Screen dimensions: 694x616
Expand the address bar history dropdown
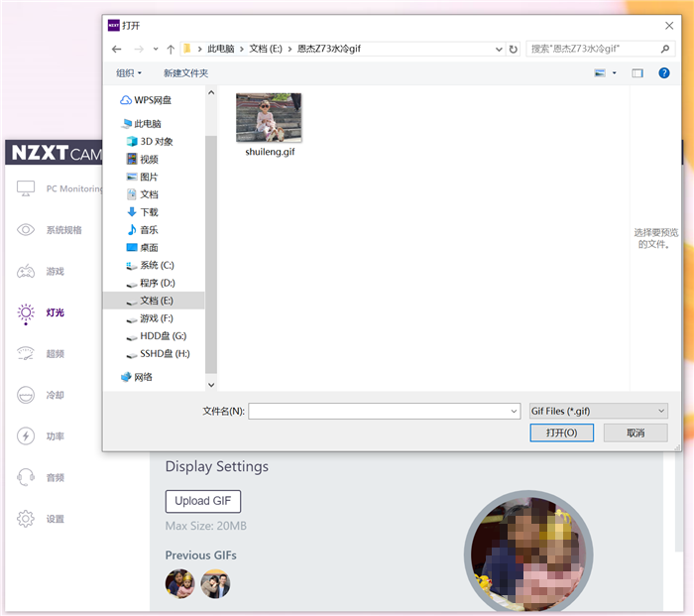coord(497,49)
